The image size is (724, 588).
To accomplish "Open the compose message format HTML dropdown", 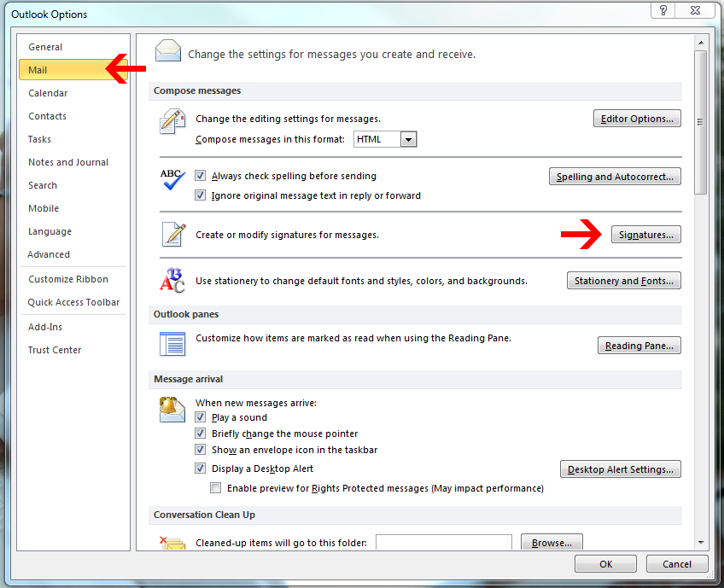I will (408, 139).
